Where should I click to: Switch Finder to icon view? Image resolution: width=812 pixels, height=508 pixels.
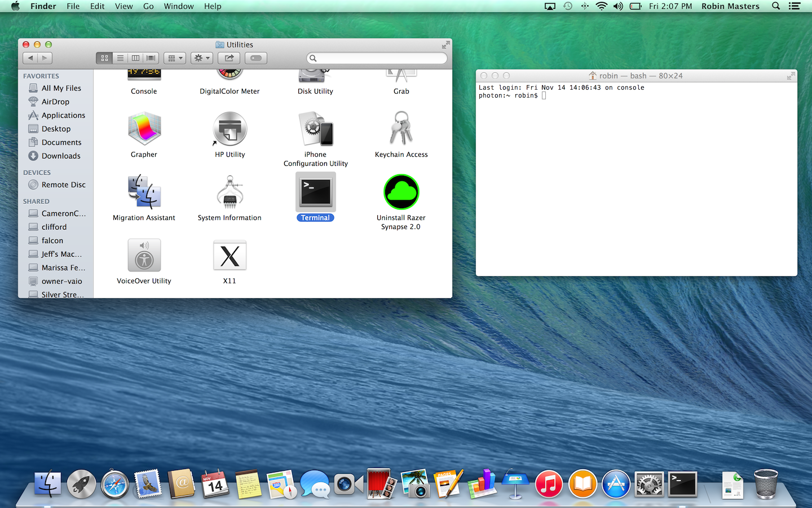(105, 58)
